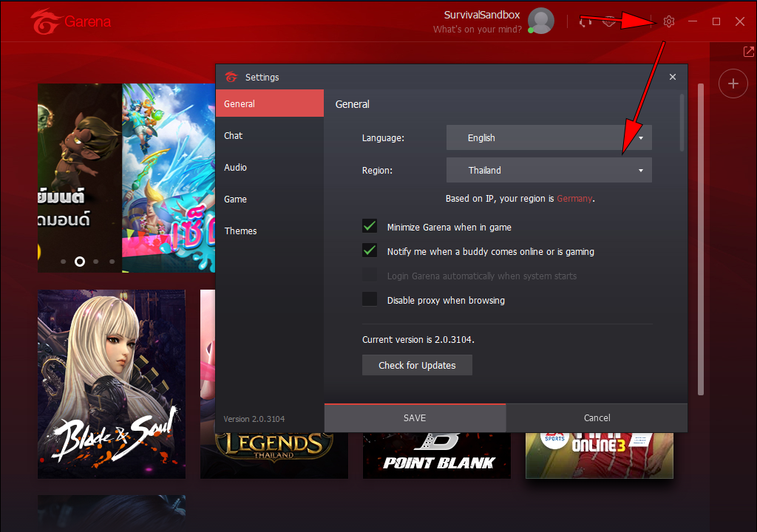757x532 pixels.
Task: Click the headset support icon in header
Action: (x=585, y=21)
